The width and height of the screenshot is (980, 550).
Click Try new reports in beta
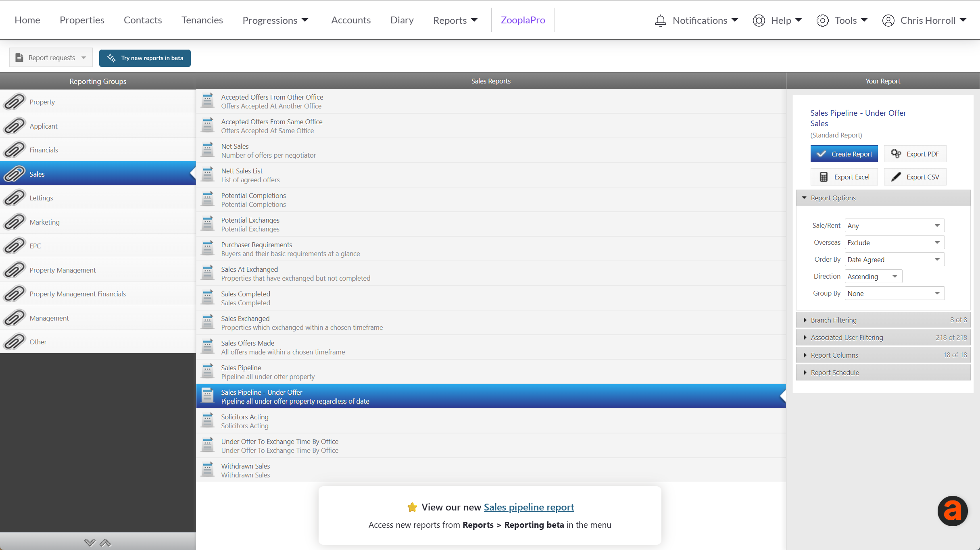click(145, 58)
